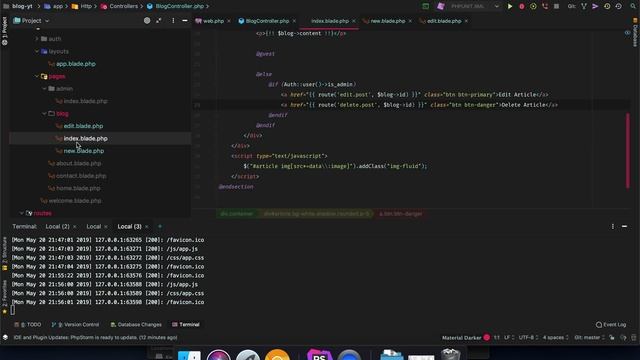Collapse the blog folder

click(x=44, y=113)
